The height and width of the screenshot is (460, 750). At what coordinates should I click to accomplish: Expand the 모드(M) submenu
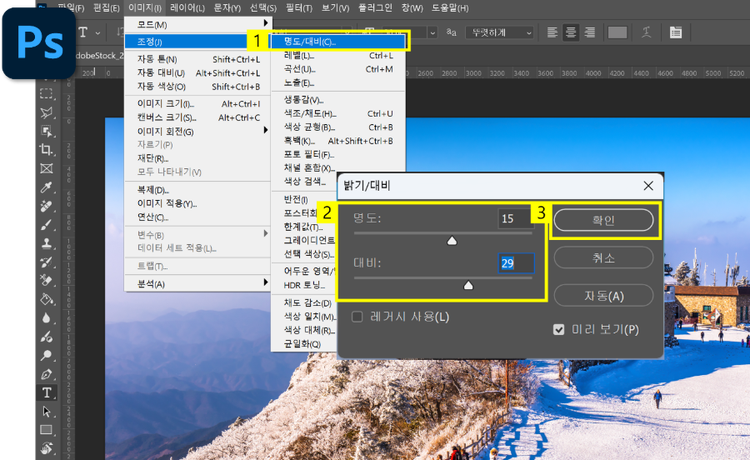point(198,24)
